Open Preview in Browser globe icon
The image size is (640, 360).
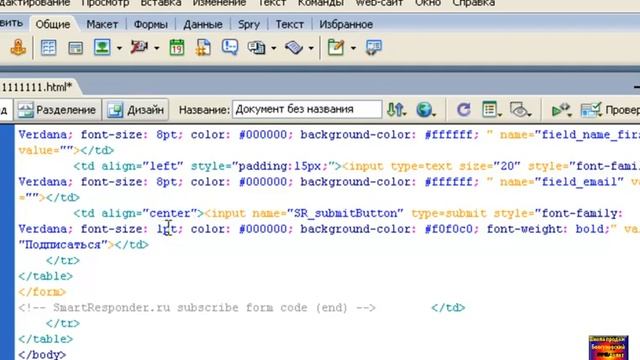pyautogui.click(x=426, y=110)
